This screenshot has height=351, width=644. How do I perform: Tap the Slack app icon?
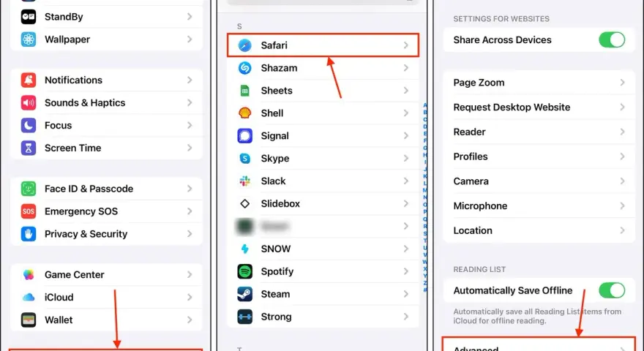coord(244,181)
